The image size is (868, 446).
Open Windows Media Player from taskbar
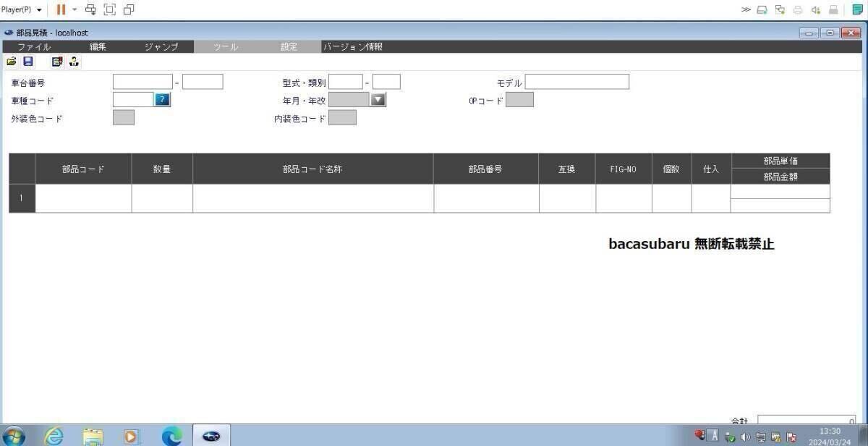click(132, 436)
